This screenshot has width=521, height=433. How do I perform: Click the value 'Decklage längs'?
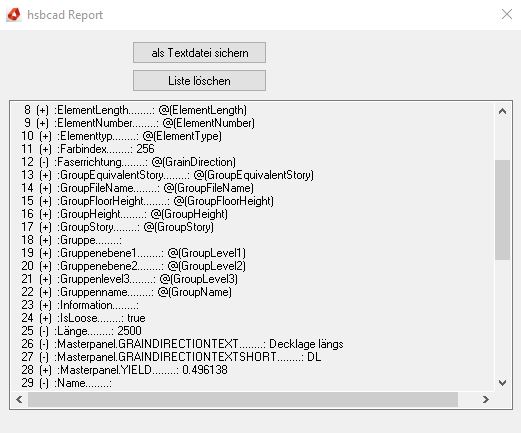[306, 344]
